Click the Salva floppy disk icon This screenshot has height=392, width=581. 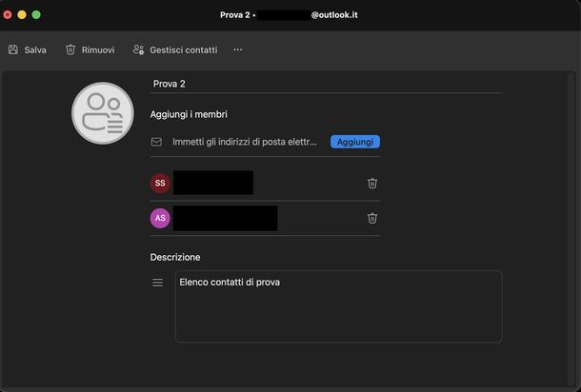click(x=13, y=50)
